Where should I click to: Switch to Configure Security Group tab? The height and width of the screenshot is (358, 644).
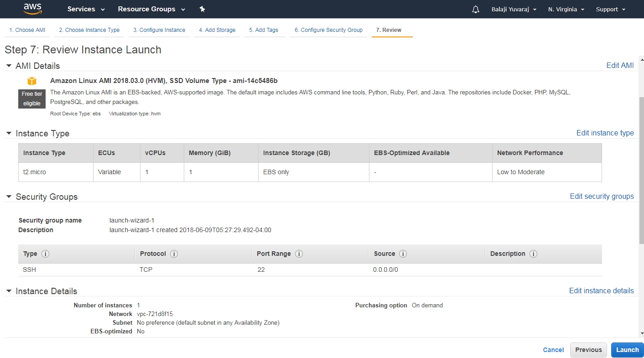point(328,30)
